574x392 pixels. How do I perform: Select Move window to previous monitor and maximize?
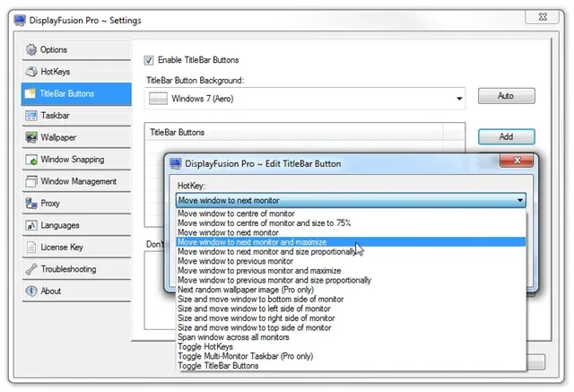click(x=351, y=271)
